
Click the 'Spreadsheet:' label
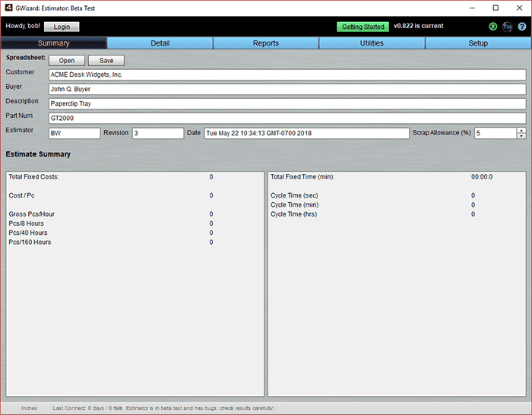coord(25,58)
